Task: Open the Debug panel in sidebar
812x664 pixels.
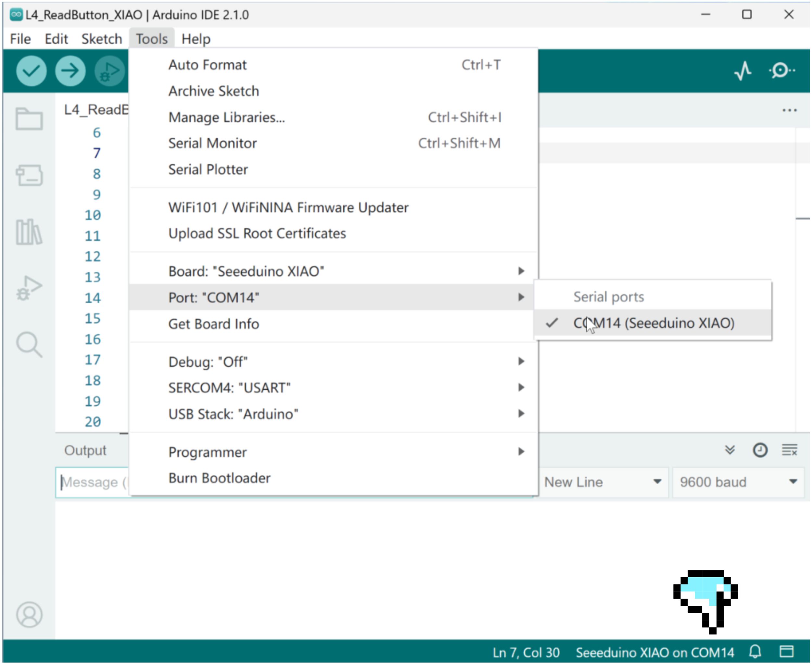Action: pos(29,288)
